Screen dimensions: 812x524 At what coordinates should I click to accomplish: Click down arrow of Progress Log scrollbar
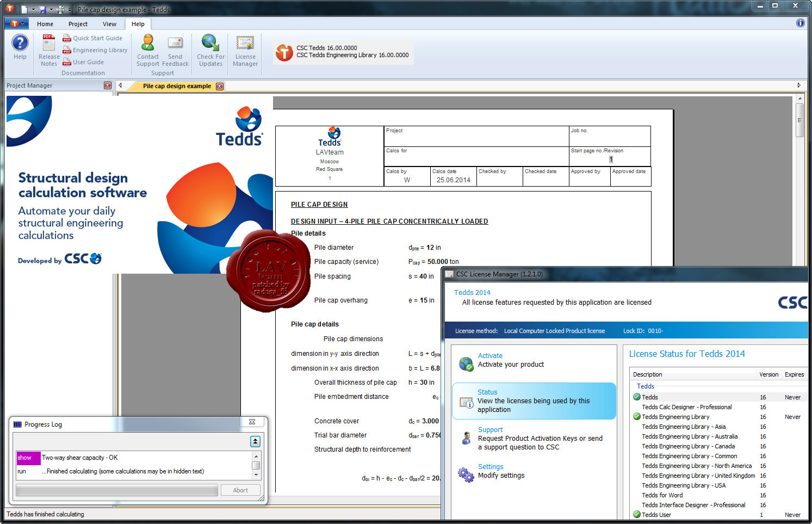pyautogui.click(x=256, y=476)
